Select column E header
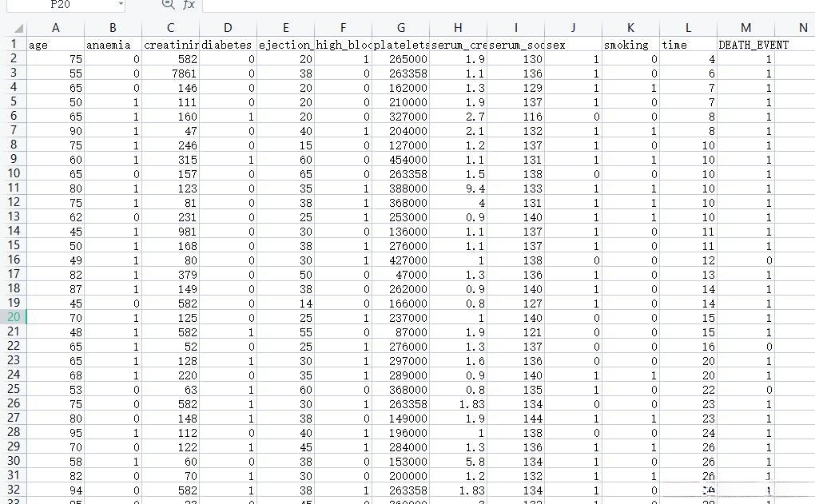The width and height of the screenshot is (815, 504). [286, 28]
